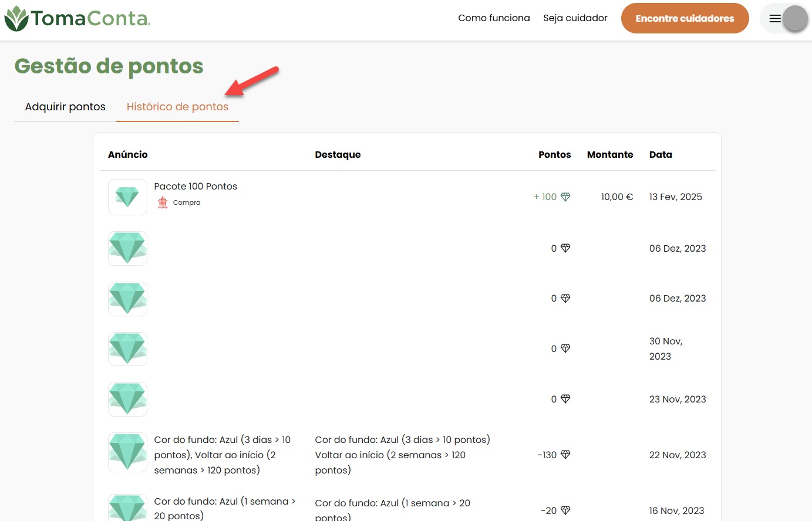Open the hamburger menu icon
The height and width of the screenshot is (521, 812).
[x=775, y=19]
